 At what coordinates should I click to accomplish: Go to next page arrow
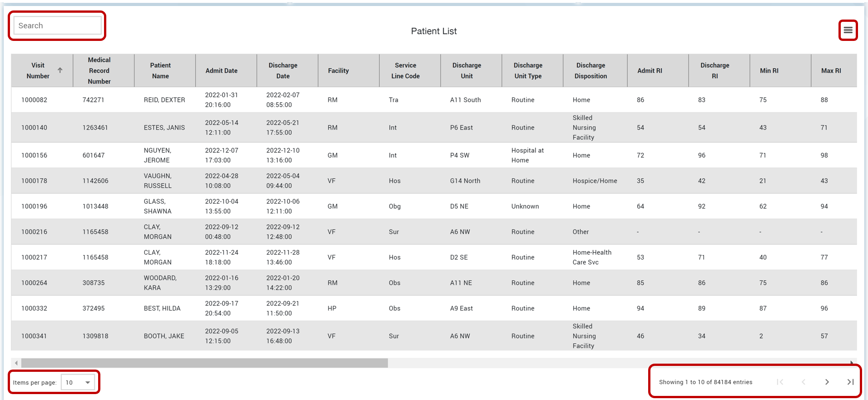coord(827,382)
